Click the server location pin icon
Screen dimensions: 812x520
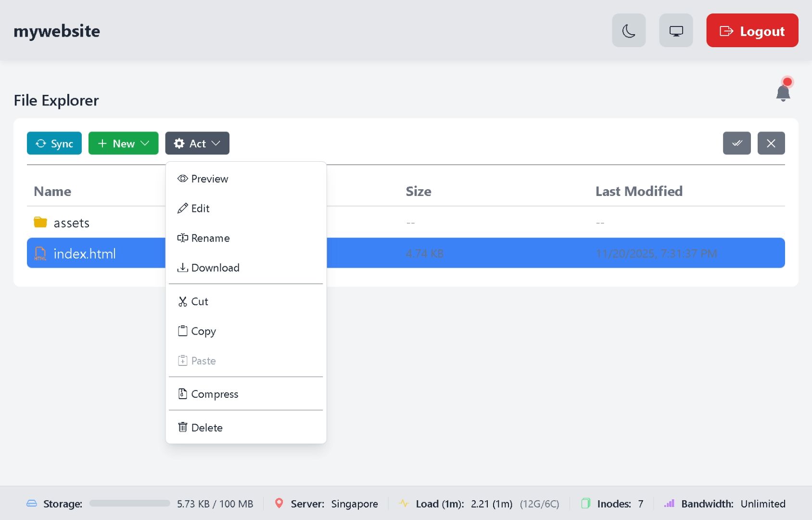[x=279, y=503]
